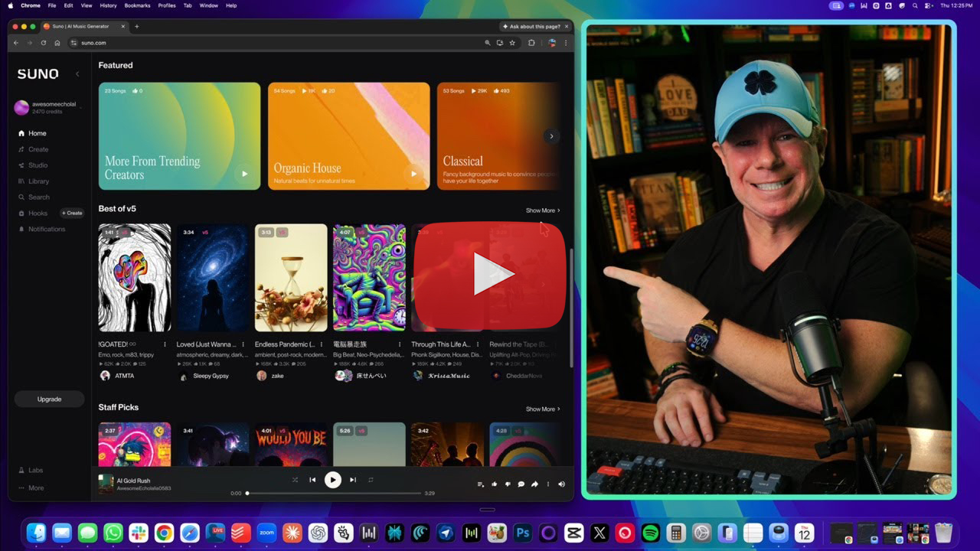980x551 pixels.
Task: Mute the player volume speaker
Action: (x=561, y=484)
